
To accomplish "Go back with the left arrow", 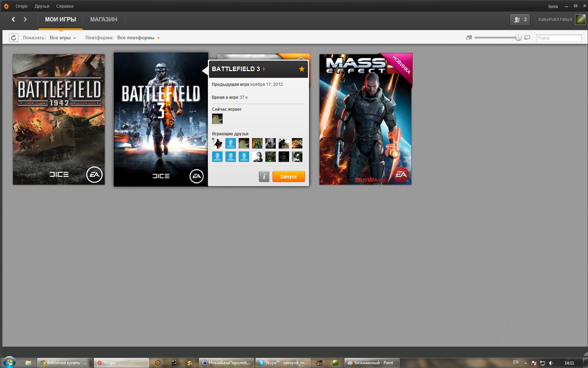I will (13, 19).
